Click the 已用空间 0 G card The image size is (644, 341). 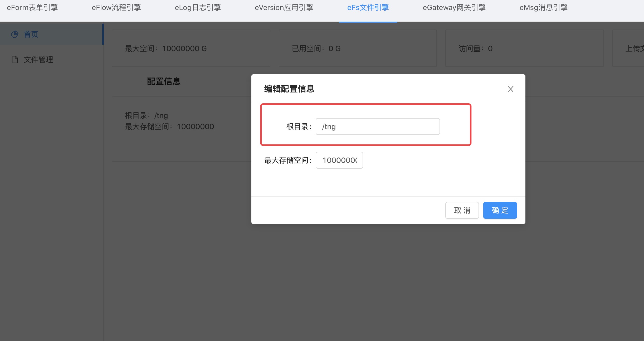[358, 48]
